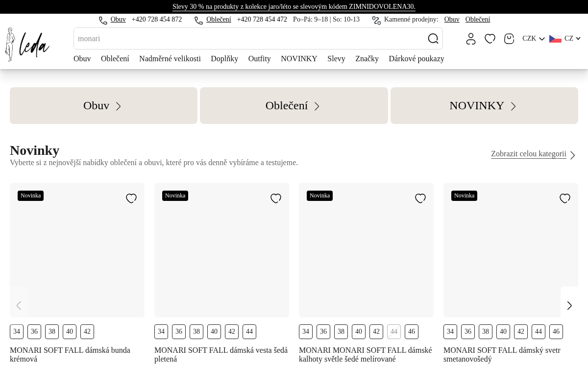Add MONARI bunda krémová to favorites
This screenshot has width=588, height=392.
point(131,198)
